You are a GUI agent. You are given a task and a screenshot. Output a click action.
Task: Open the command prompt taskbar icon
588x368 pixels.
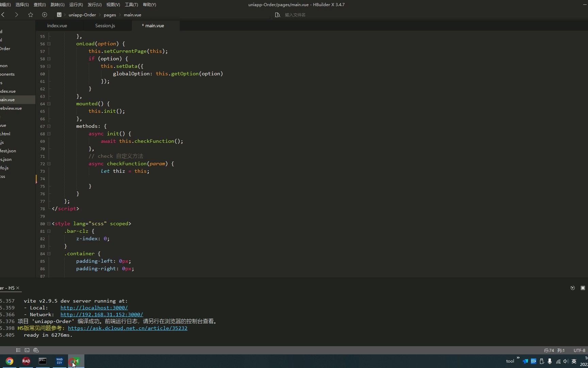point(43,361)
